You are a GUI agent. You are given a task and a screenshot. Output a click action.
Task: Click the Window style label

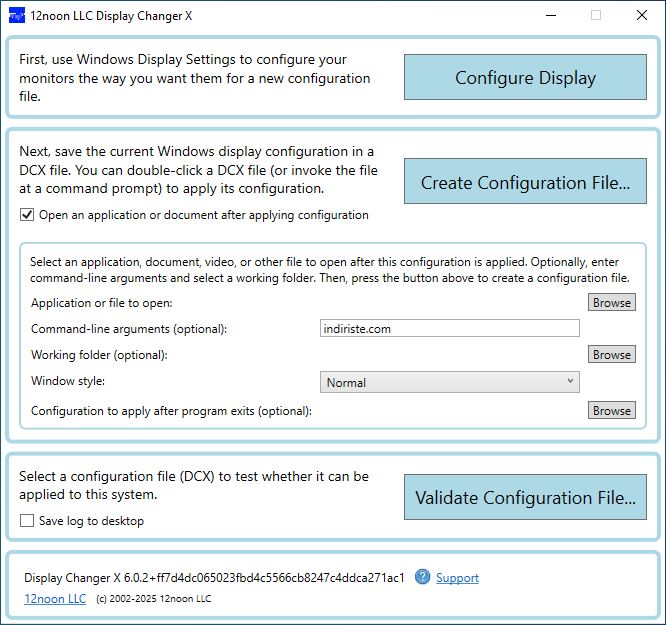tap(68, 381)
